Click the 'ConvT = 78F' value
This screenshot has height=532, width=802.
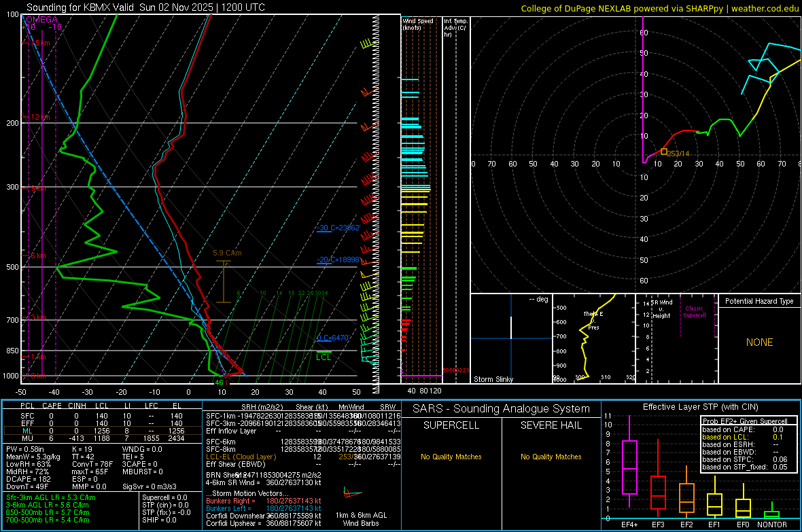(x=92, y=465)
